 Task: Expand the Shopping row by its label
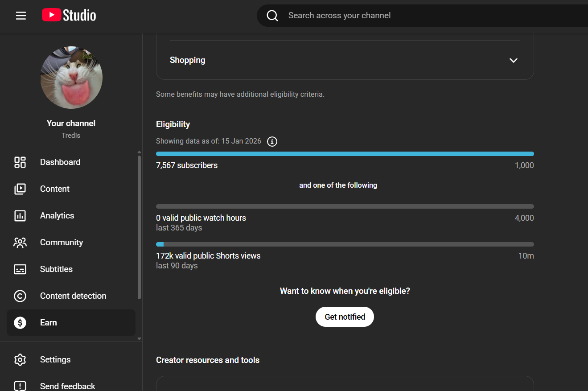coord(188,60)
